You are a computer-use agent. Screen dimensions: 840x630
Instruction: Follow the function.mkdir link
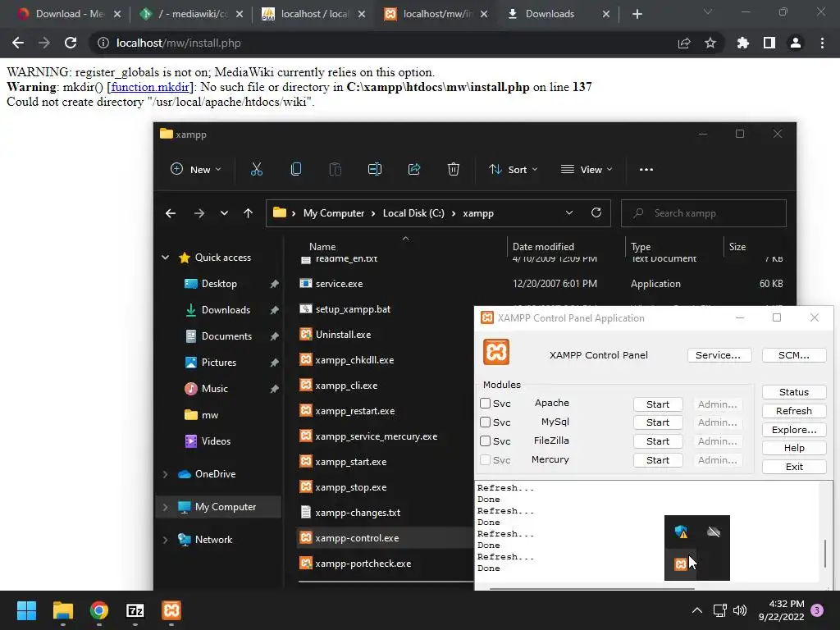150,87
